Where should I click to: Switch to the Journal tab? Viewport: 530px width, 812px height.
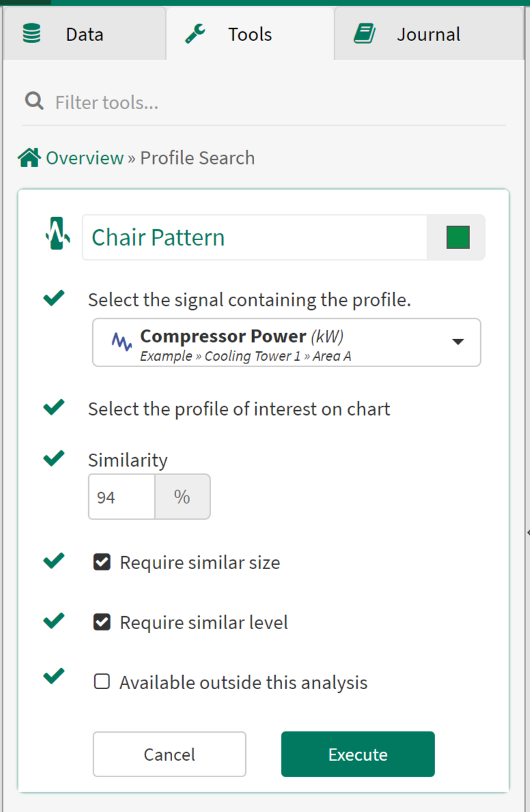click(428, 34)
